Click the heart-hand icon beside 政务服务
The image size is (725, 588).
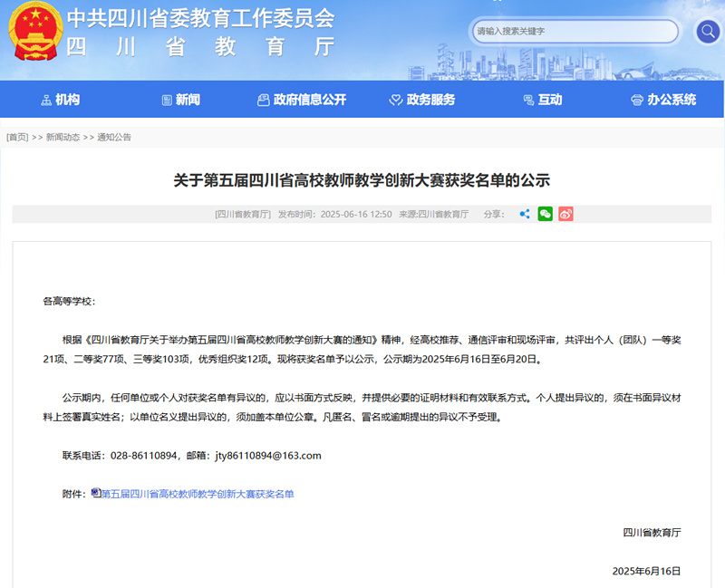point(396,100)
